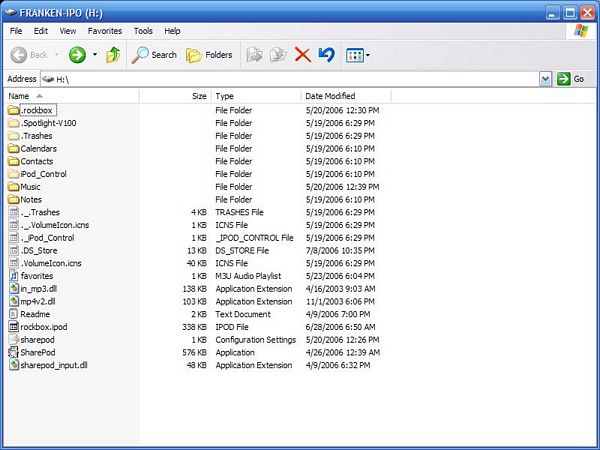Viewport: 600px width, 450px height.
Task: Click the Configuration Settings type text
Action: 256,340
